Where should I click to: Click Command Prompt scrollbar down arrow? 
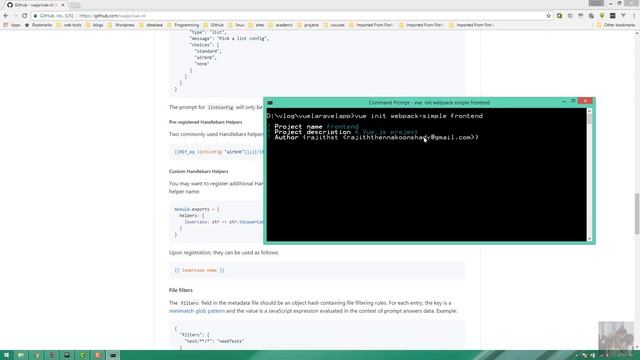point(589,239)
